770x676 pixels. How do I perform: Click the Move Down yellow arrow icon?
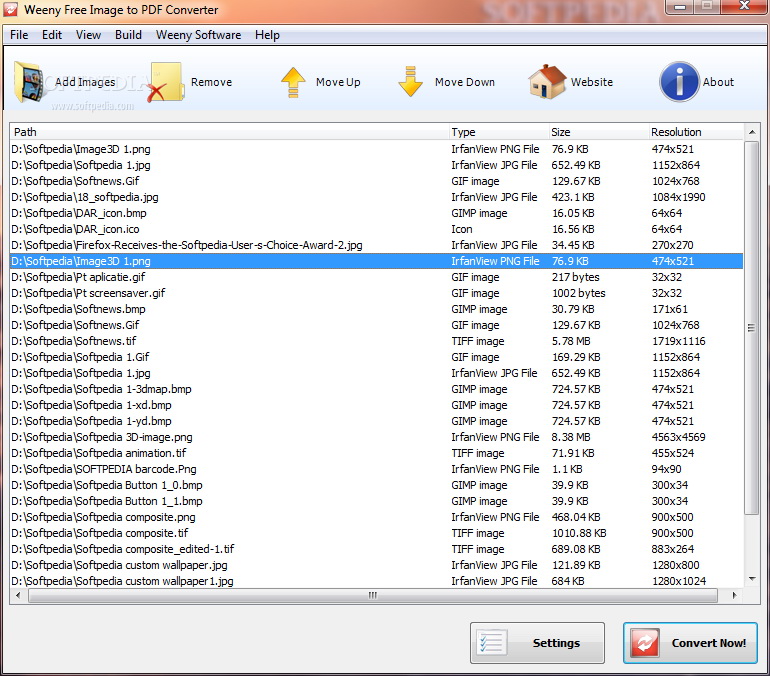[410, 81]
